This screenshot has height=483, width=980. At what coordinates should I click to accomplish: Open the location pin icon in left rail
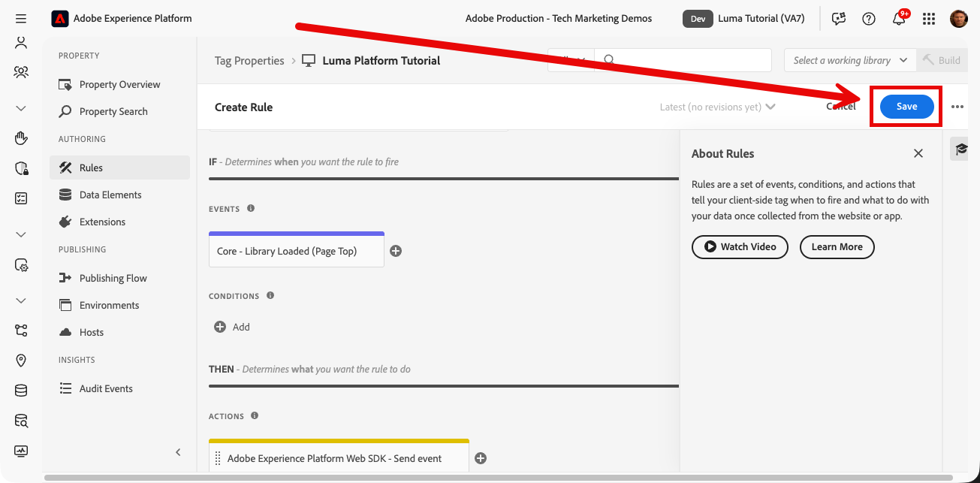tap(21, 361)
